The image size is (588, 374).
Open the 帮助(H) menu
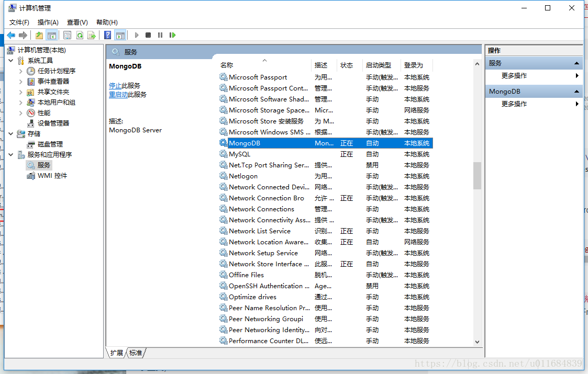107,22
